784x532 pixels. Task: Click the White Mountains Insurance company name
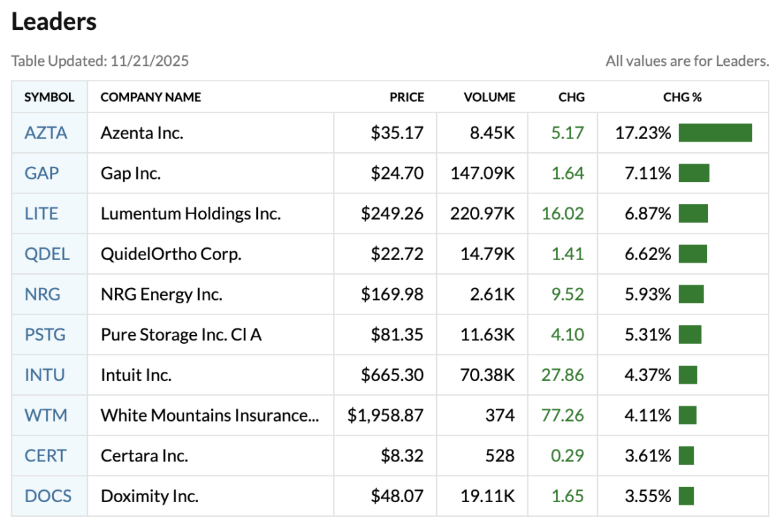(209, 416)
